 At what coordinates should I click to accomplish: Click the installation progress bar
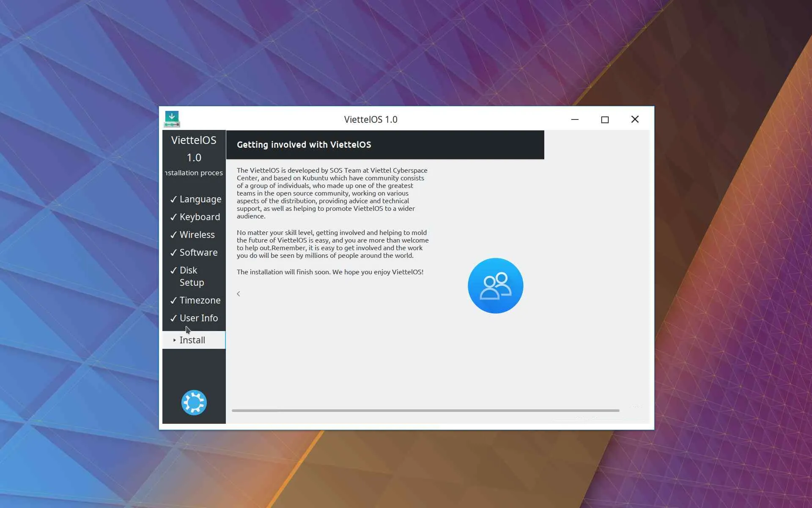[x=425, y=410]
